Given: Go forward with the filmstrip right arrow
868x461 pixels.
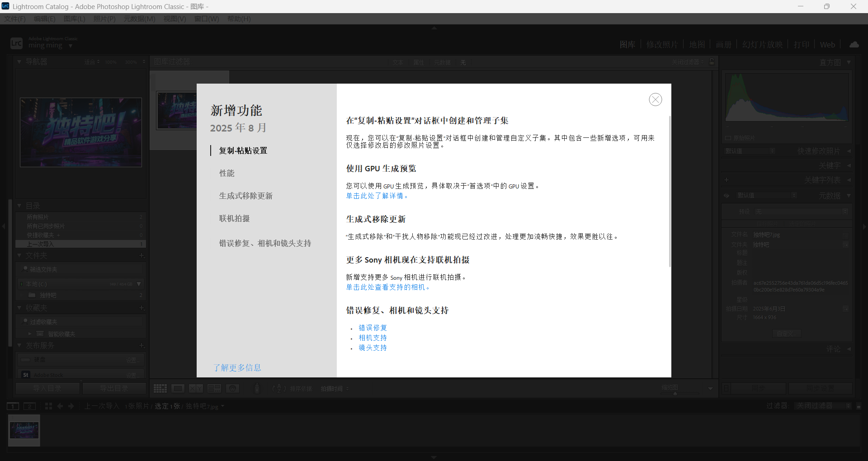Looking at the screenshot, I should (71, 406).
